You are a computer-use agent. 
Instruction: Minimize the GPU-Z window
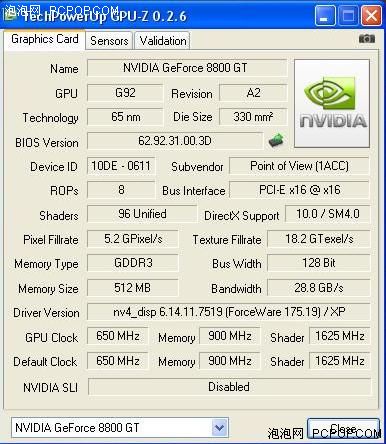(325, 15)
